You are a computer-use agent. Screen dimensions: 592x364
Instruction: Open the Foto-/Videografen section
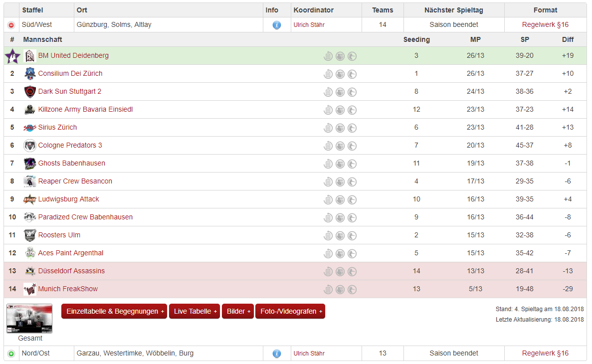pyautogui.click(x=290, y=311)
